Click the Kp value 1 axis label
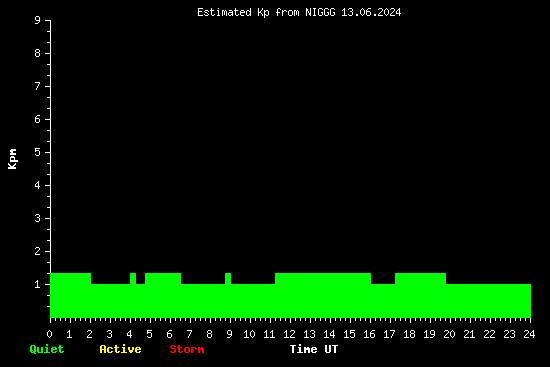The image size is (550, 367). tap(38, 284)
